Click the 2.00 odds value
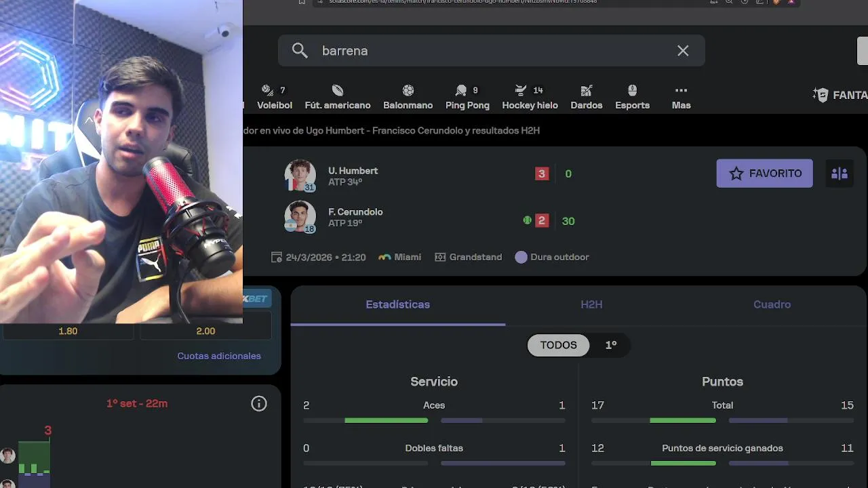The width and height of the screenshot is (868, 488). tap(205, 331)
